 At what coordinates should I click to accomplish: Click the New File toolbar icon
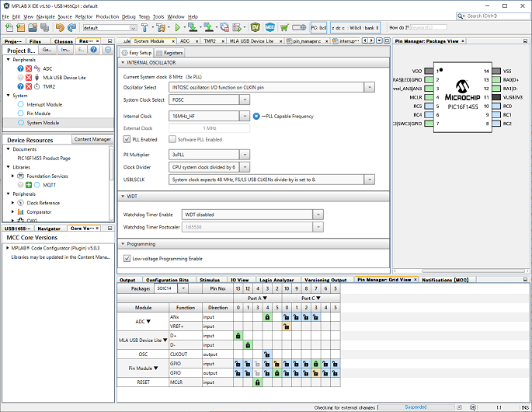(x=9, y=27)
